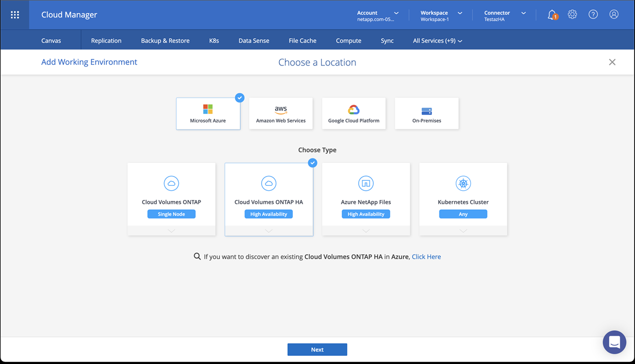
Task: Open the Workspace dropdown
Action: point(441,15)
